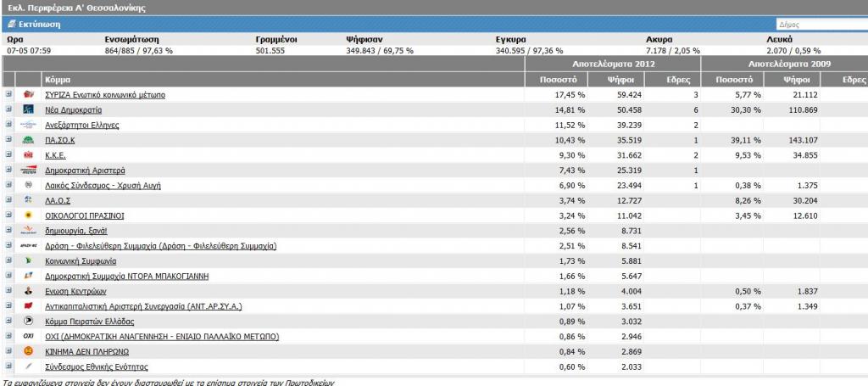
Task: Open the Κ.Κ.Ε. link
Action: 55,155
